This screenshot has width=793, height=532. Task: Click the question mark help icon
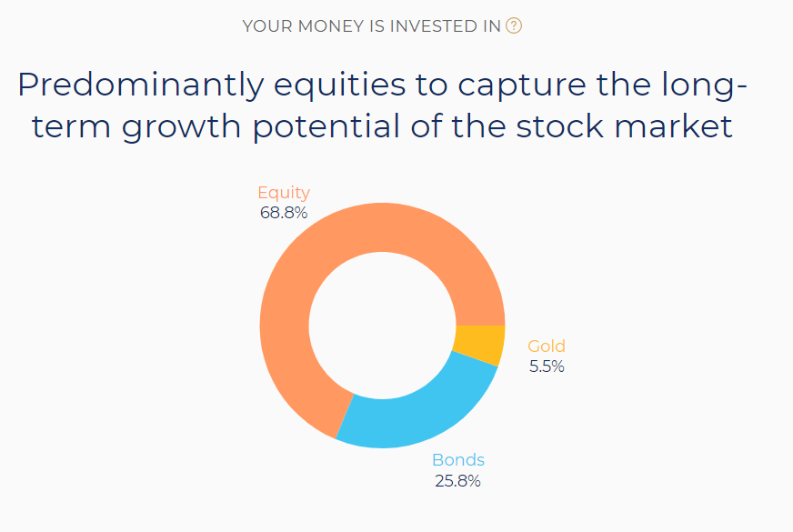pos(515,26)
